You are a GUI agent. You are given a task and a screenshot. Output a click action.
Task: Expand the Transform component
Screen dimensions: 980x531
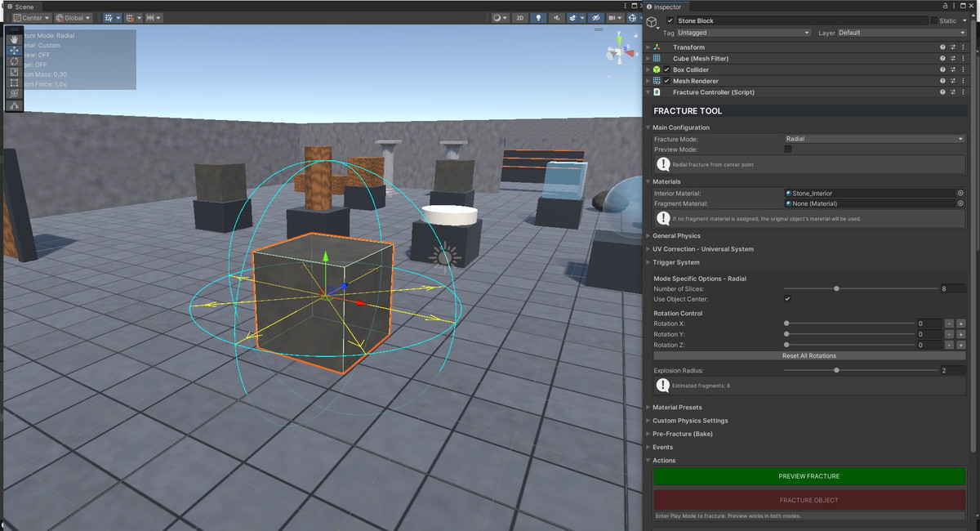pos(648,47)
